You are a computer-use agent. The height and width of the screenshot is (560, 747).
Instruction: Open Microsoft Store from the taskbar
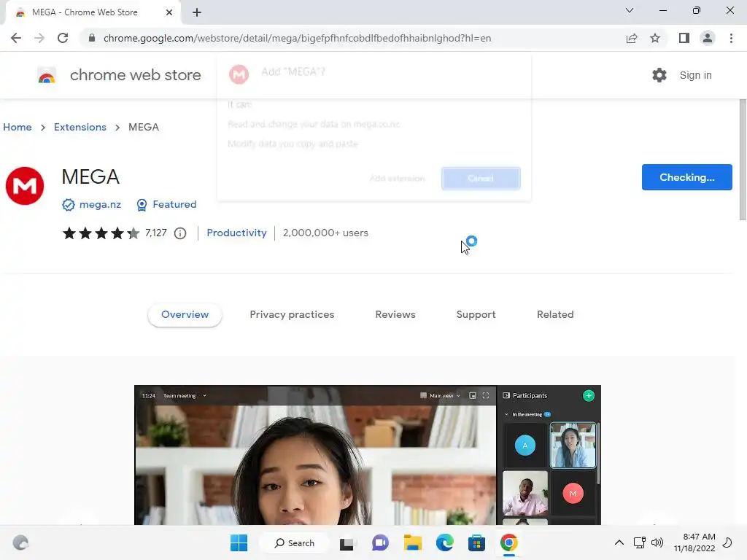(x=476, y=542)
